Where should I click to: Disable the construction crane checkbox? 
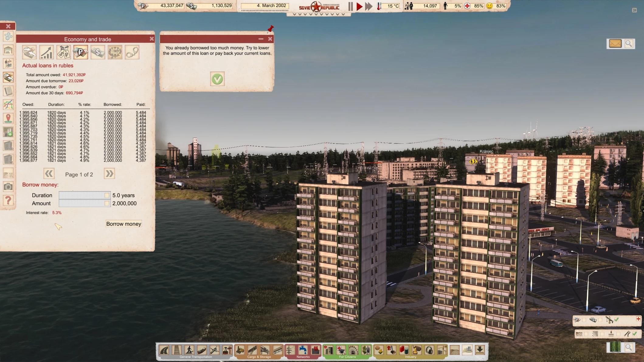pos(616,320)
